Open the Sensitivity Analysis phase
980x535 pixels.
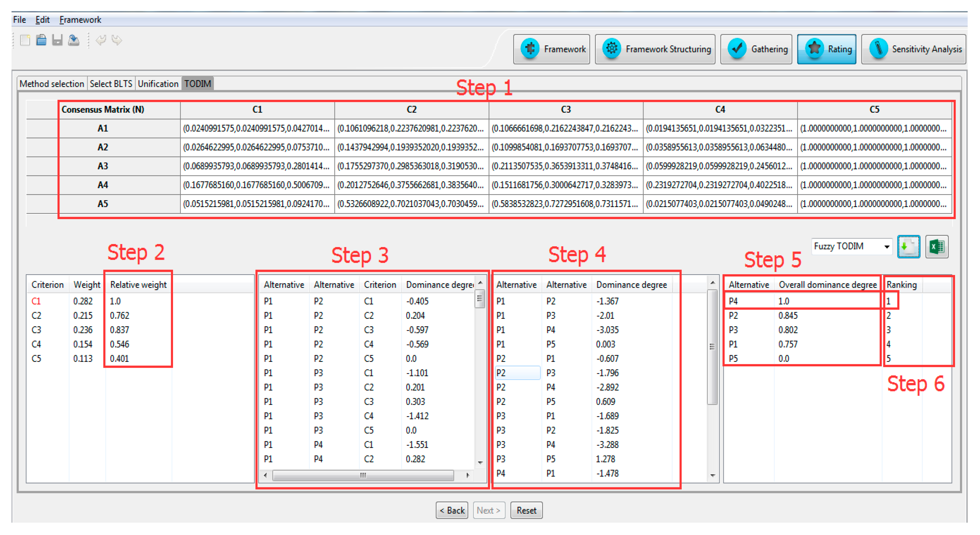pyautogui.click(x=913, y=49)
